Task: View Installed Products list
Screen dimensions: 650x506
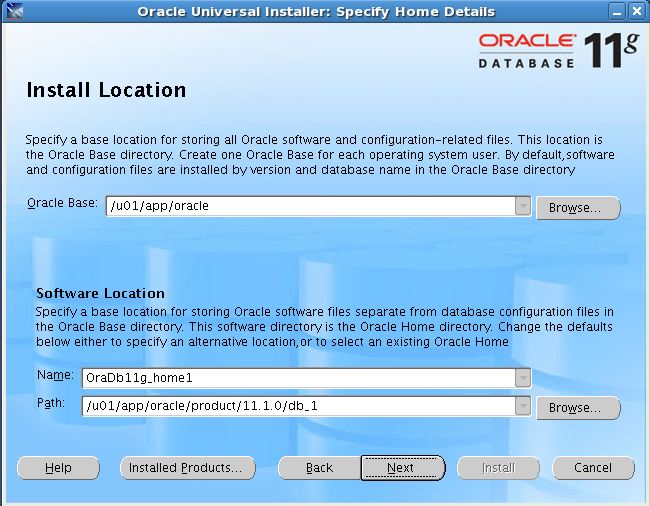Action: tap(187, 468)
